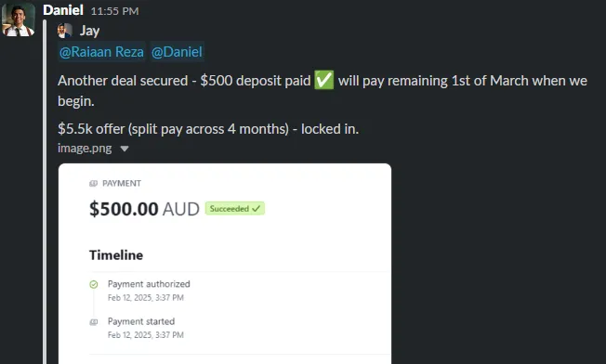This screenshot has height=364, width=606.
Task: Click the payment card icon beside PAYMENT label
Action: click(94, 183)
